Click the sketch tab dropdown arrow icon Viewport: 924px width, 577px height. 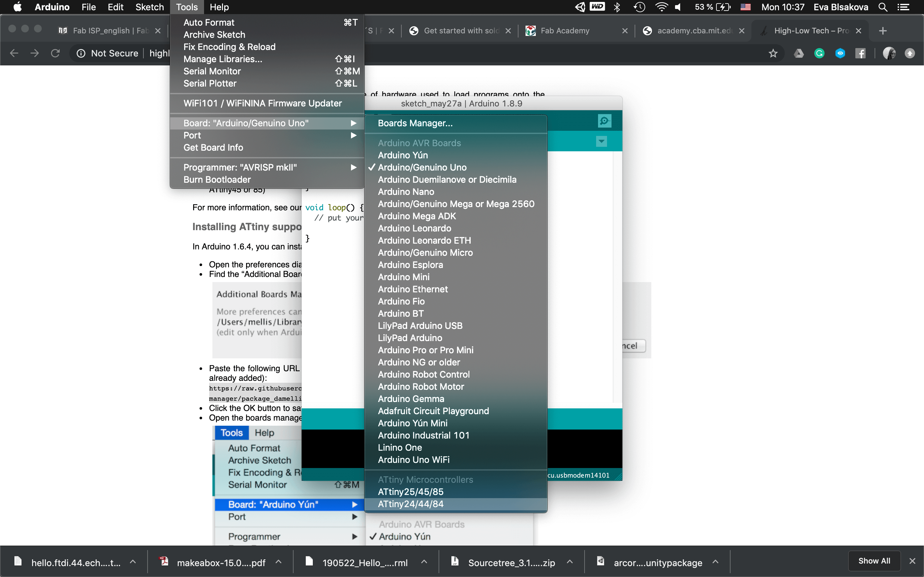(601, 142)
